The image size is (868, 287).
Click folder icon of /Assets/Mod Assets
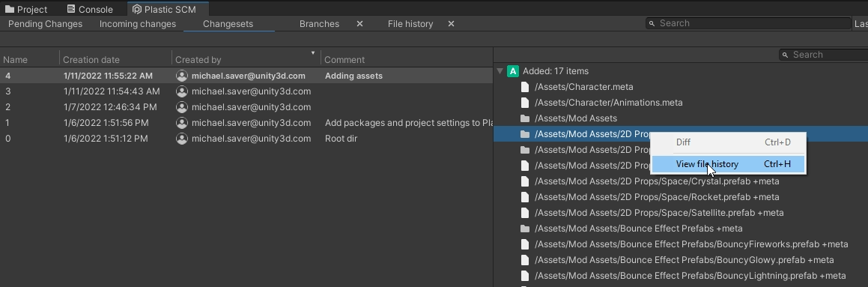(x=525, y=118)
